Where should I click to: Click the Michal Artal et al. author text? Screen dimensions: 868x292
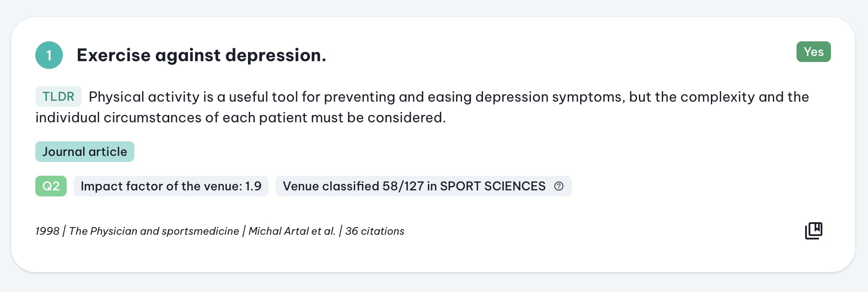click(292, 231)
